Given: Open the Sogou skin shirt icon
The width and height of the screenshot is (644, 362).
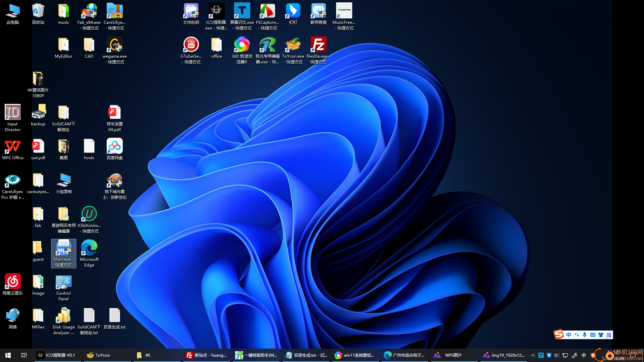Looking at the screenshot, I should [x=601, y=335].
